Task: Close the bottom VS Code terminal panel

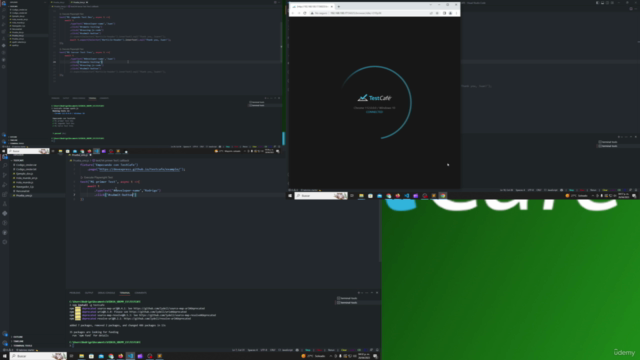Action: [377, 293]
